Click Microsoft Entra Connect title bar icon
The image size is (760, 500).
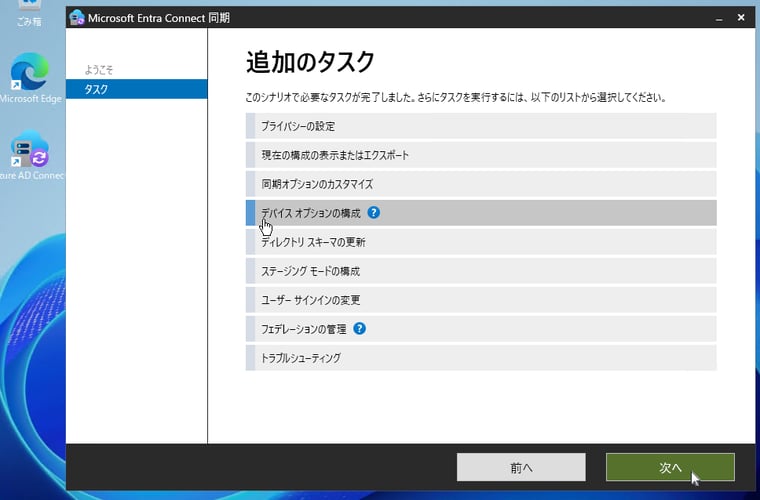coord(77,18)
